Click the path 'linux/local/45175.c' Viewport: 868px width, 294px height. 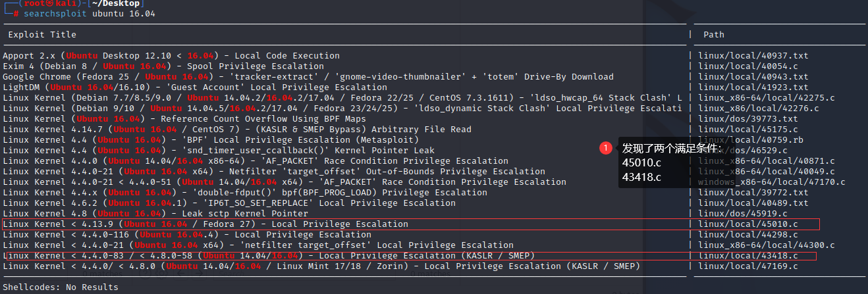pyautogui.click(x=748, y=130)
